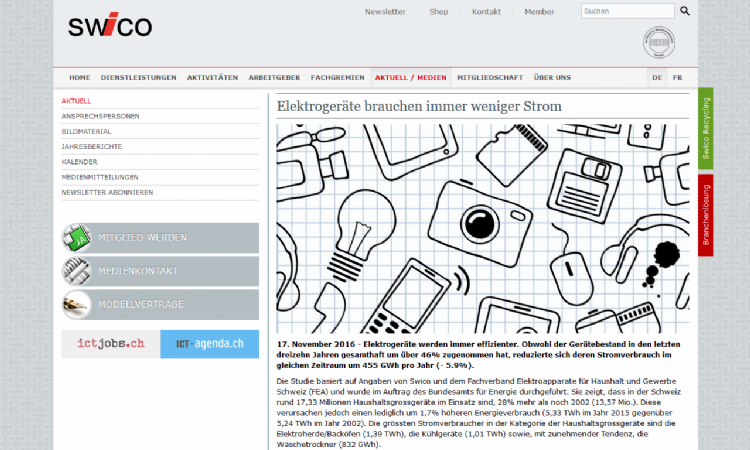The height and width of the screenshot is (450, 750).
Task: Select the Fachgremien navigation item
Action: coord(337,77)
